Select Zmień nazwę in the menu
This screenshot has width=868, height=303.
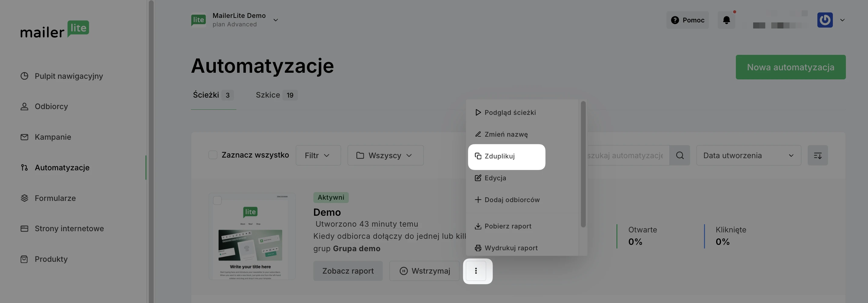[x=506, y=135]
